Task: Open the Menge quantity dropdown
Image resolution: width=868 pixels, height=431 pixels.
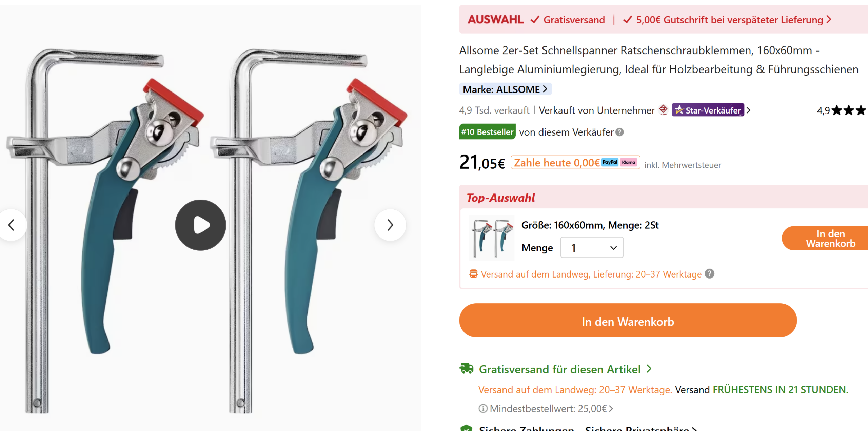Action: click(592, 248)
